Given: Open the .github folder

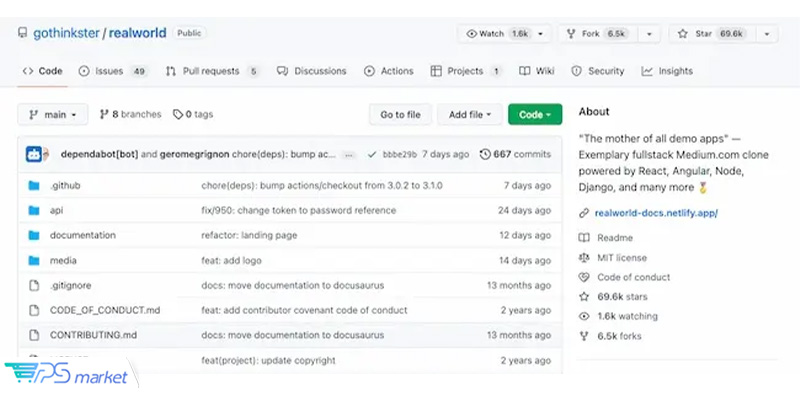Looking at the screenshot, I should 65,186.
